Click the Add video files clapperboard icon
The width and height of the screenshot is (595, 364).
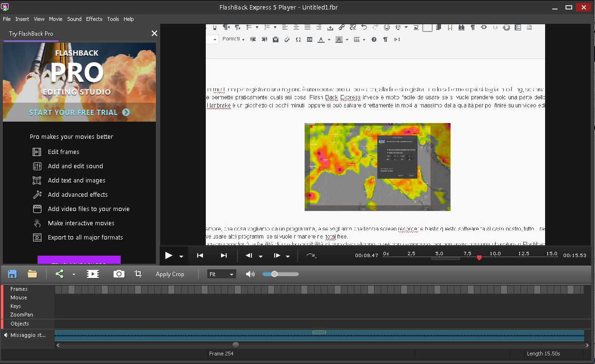click(x=37, y=209)
